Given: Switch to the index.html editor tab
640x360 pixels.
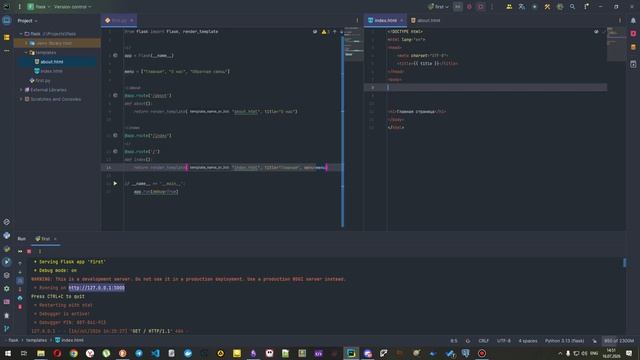Looking at the screenshot, I should click(385, 20).
